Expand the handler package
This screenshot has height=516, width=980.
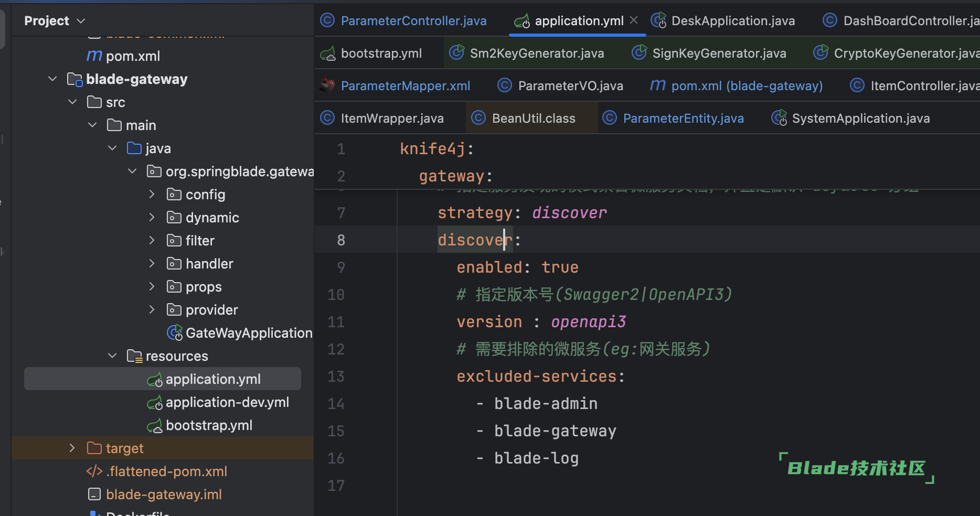point(152,264)
